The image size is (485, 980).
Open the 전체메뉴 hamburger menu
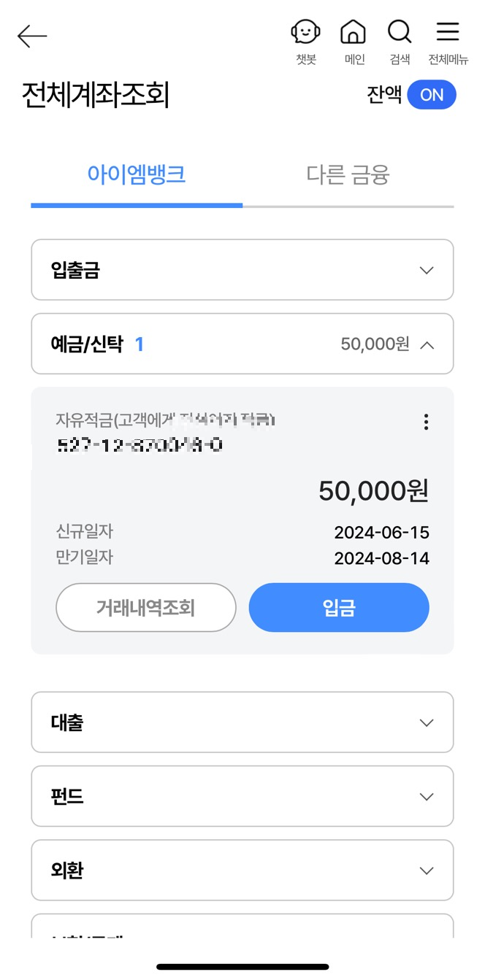[x=447, y=32]
